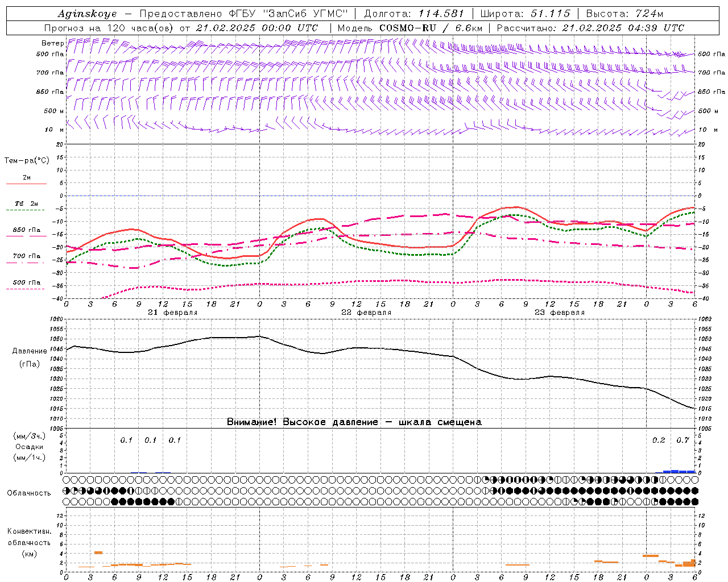Click the computed time "Рассчитано: 21.02.2025 04:39 UTC"
Viewport: 728px width, 582px height.
point(590,28)
